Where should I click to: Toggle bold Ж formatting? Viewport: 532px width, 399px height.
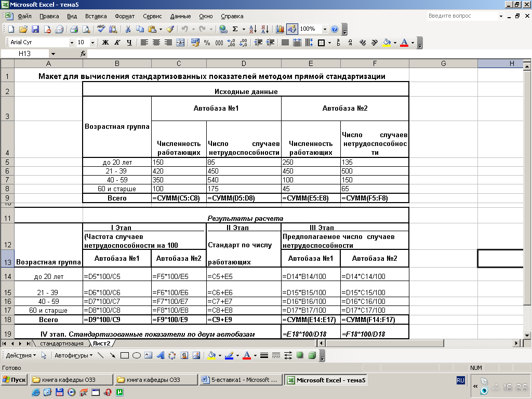[105, 43]
